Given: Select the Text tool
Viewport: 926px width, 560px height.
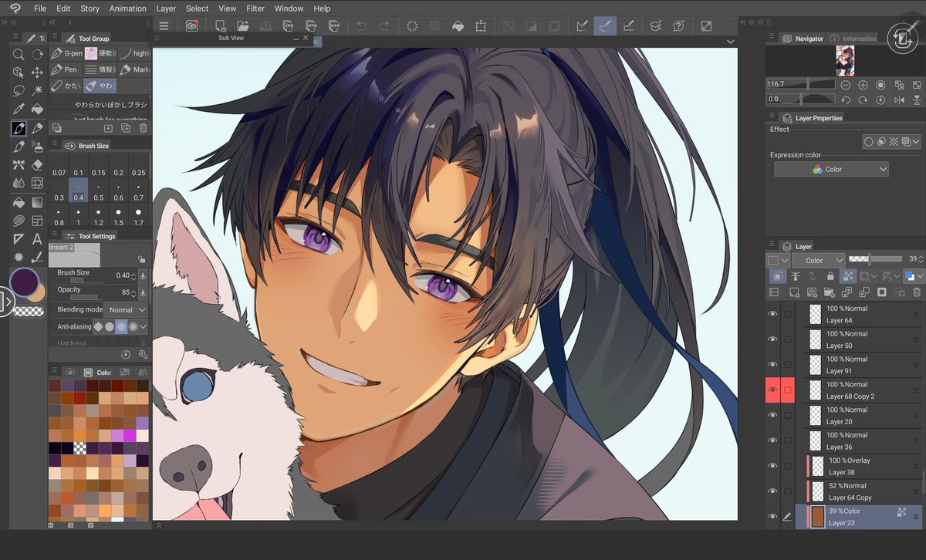Looking at the screenshot, I should [x=37, y=239].
